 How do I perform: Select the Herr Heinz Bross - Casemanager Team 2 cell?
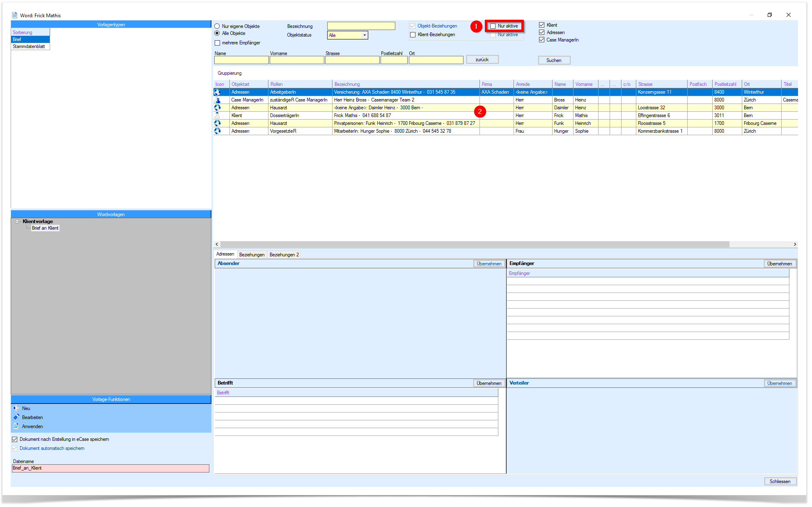tap(406, 100)
